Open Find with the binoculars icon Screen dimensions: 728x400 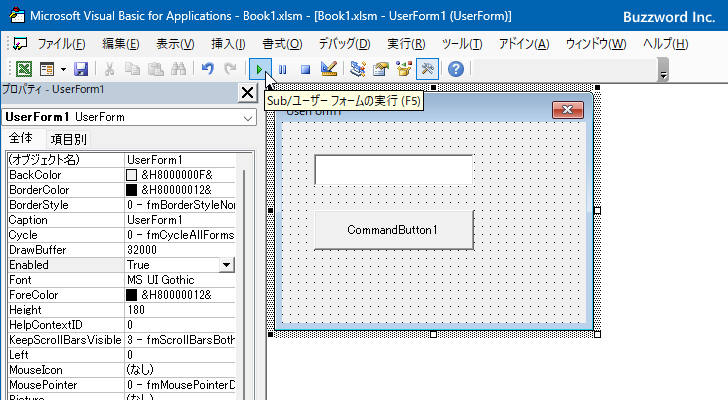click(178, 69)
